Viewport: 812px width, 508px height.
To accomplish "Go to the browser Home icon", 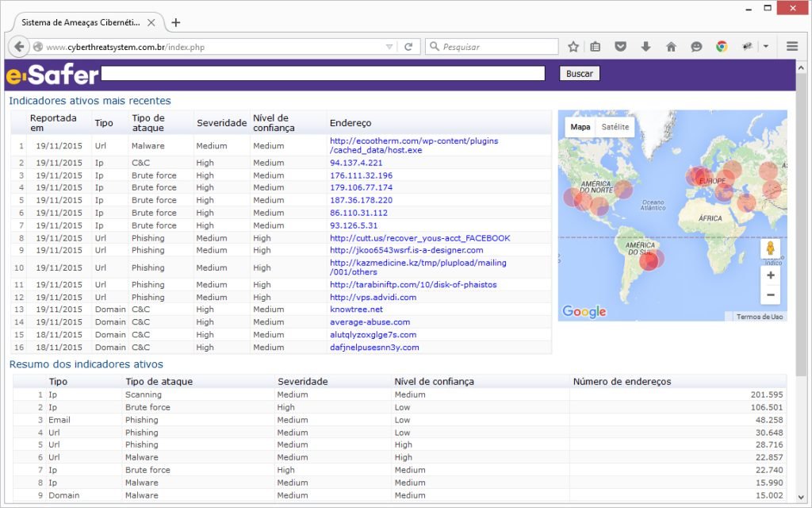I will (671, 47).
